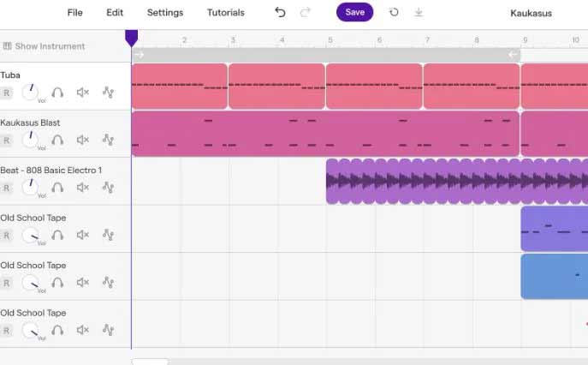
Task: Open automation icon on Kaukasus Blast track
Action: tap(108, 140)
